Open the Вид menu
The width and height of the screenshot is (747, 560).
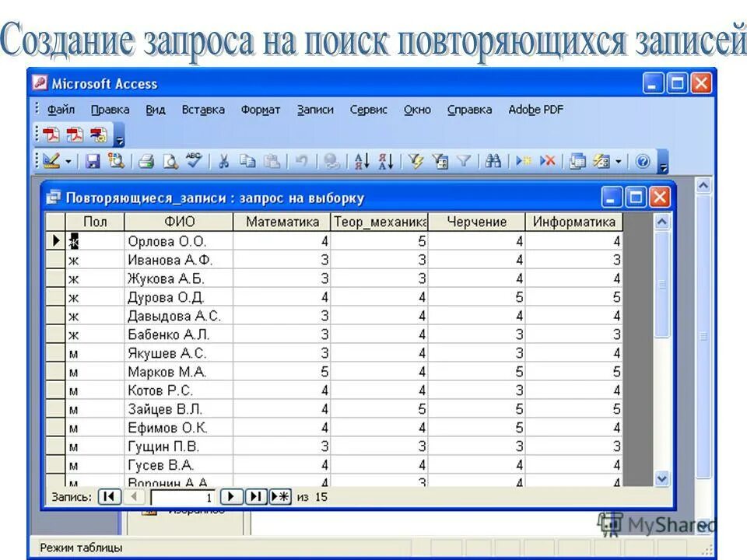tap(156, 110)
